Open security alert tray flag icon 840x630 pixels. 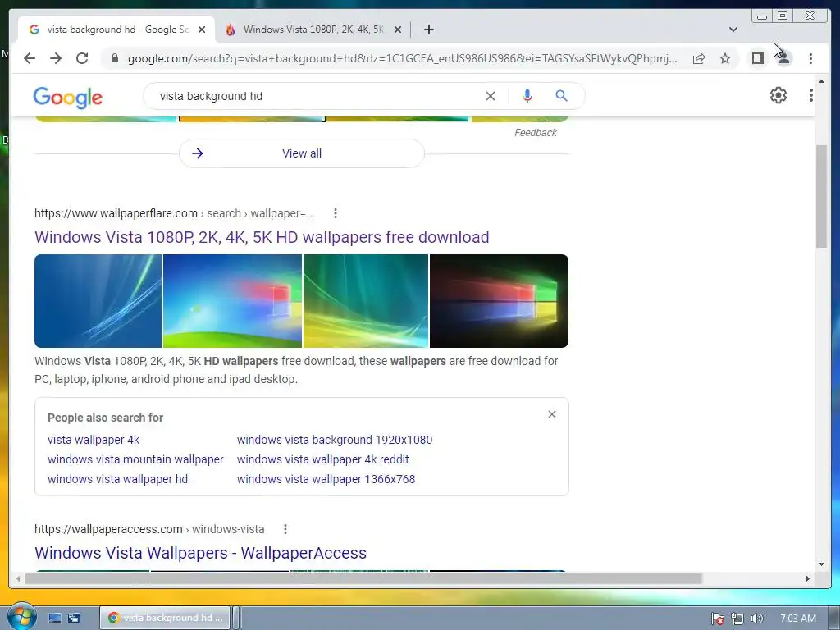718,619
